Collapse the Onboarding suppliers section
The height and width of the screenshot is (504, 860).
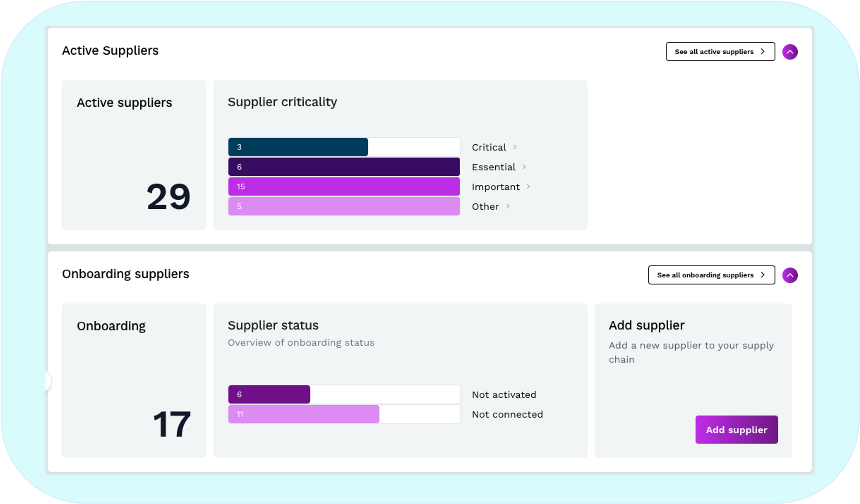pos(790,275)
